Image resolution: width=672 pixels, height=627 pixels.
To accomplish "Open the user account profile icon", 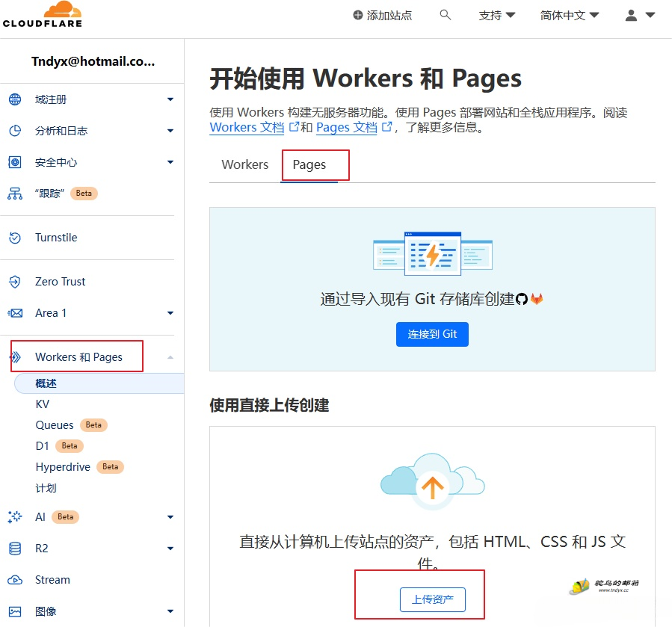I will point(632,15).
